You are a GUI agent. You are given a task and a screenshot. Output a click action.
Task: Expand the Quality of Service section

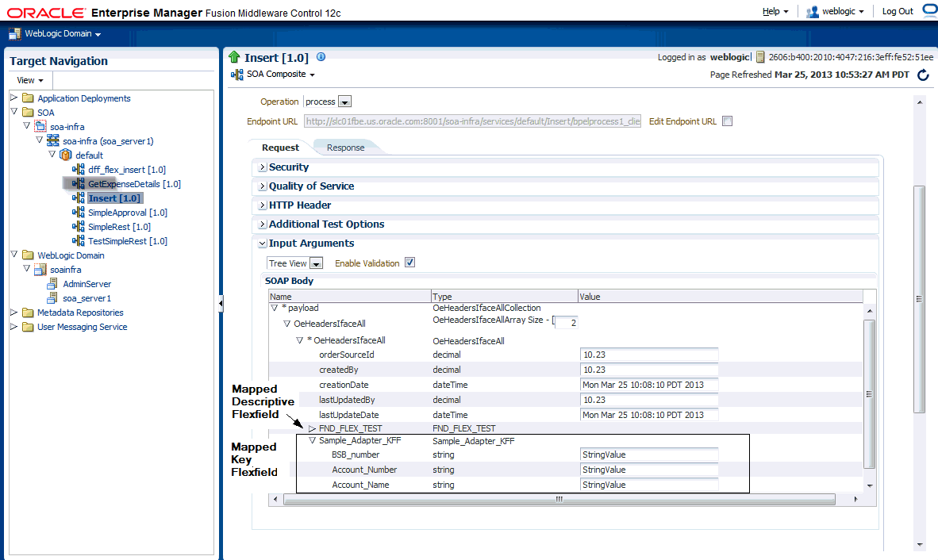click(262, 186)
